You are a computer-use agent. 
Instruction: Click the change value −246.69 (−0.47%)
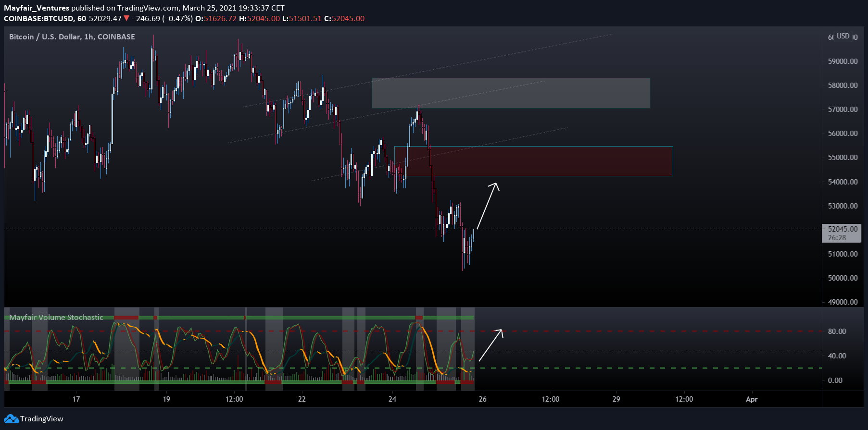162,19
